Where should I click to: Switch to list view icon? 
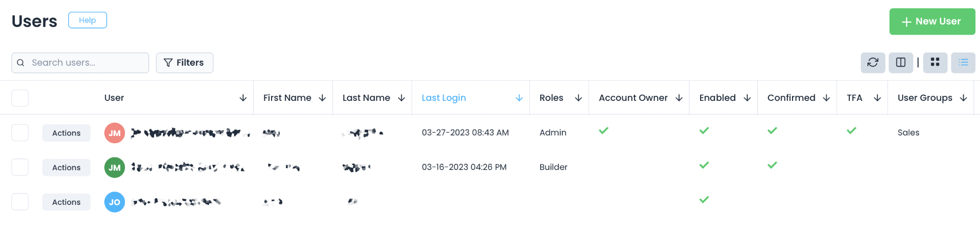pos(963,63)
